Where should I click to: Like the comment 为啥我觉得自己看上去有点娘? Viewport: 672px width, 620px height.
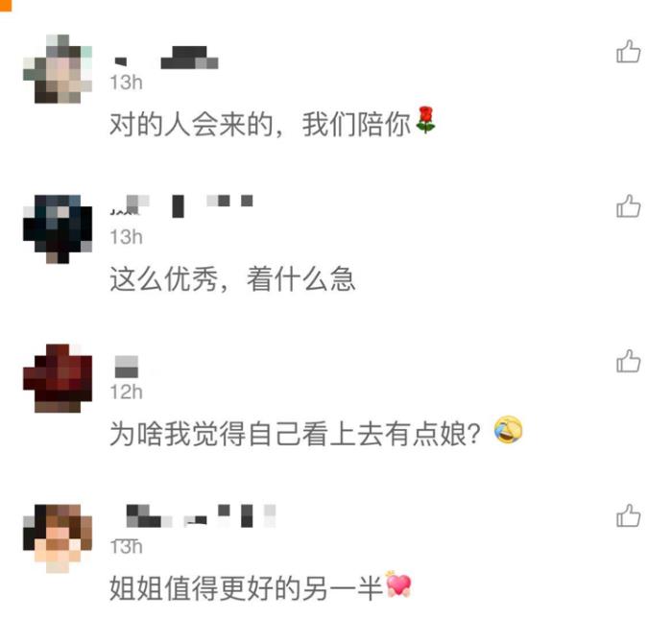628,361
